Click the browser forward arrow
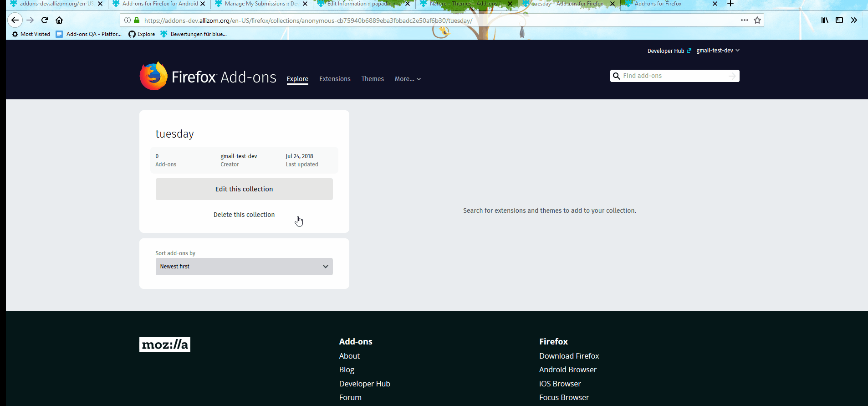Image resolution: width=868 pixels, height=406 pixels. [x=30, y=20]
